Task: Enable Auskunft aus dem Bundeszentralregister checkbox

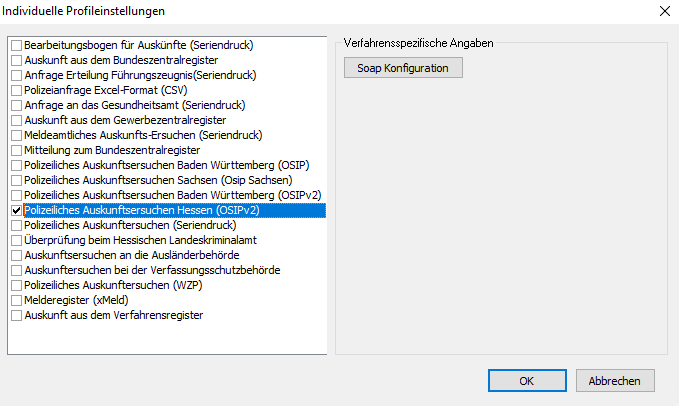Action: [x=16, y=61]
